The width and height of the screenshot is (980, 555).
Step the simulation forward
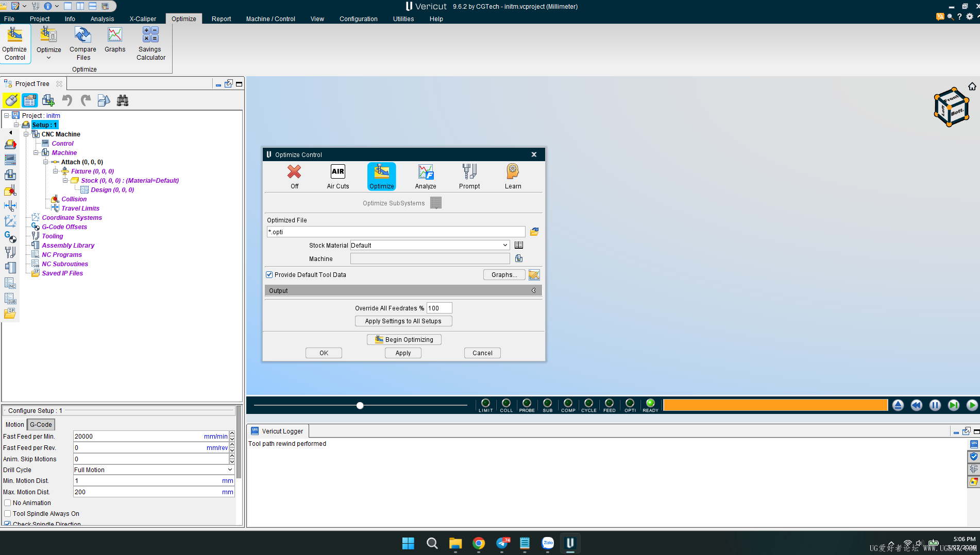coord(954,405)
